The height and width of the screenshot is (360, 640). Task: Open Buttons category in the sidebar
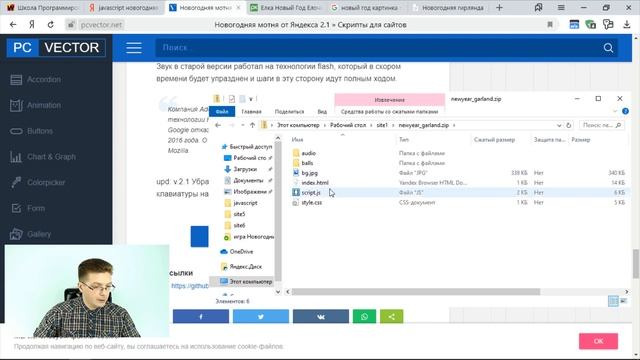(x=40, y=131)
